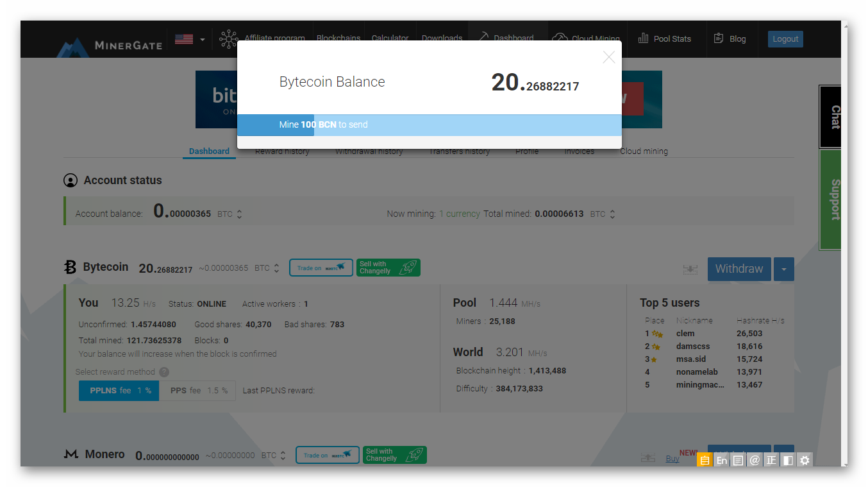Viewport: 868px width, 487px height.
Task: Click the half-panel contrast overlay icon
Action: point(788,460)
